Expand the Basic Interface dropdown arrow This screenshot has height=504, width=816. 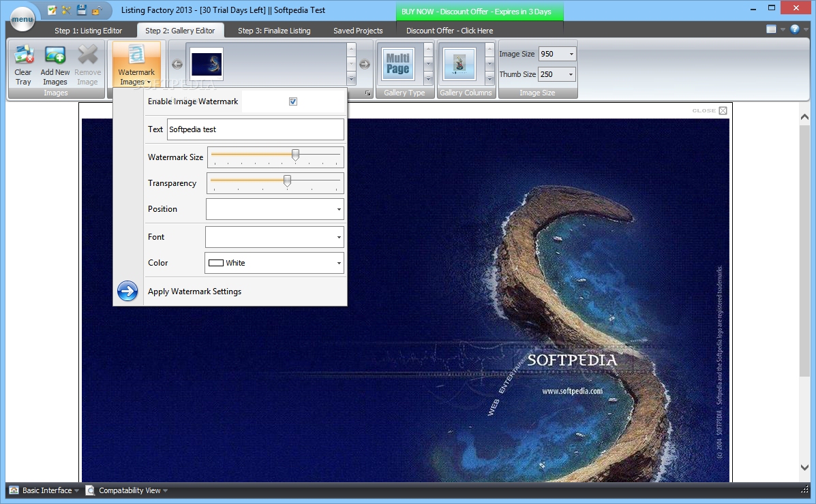[x=76, y=490]
